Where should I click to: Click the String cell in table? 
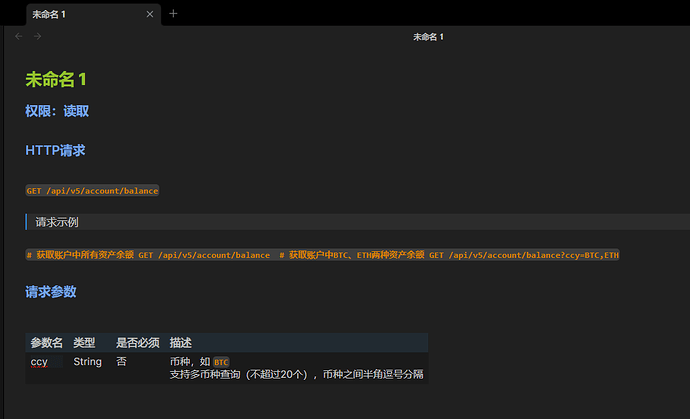(x=87, y=361)
